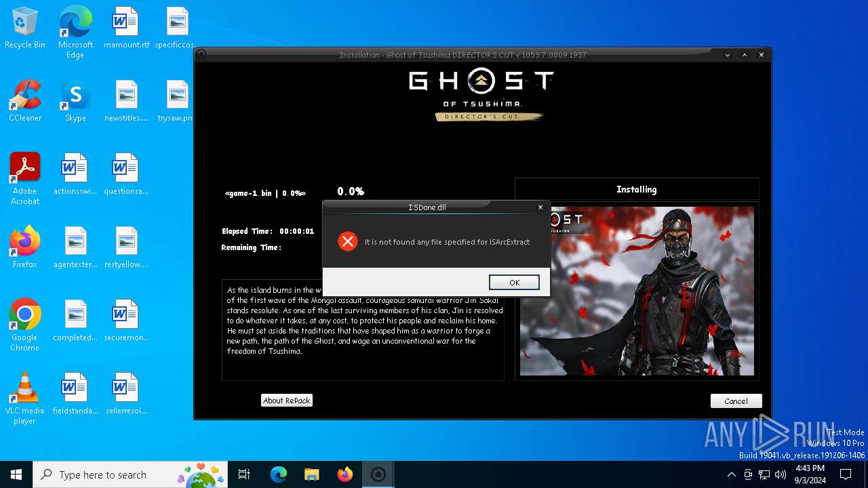Select the specificcos image file on the desktop

pyautogui.click(x=177, y=29)
